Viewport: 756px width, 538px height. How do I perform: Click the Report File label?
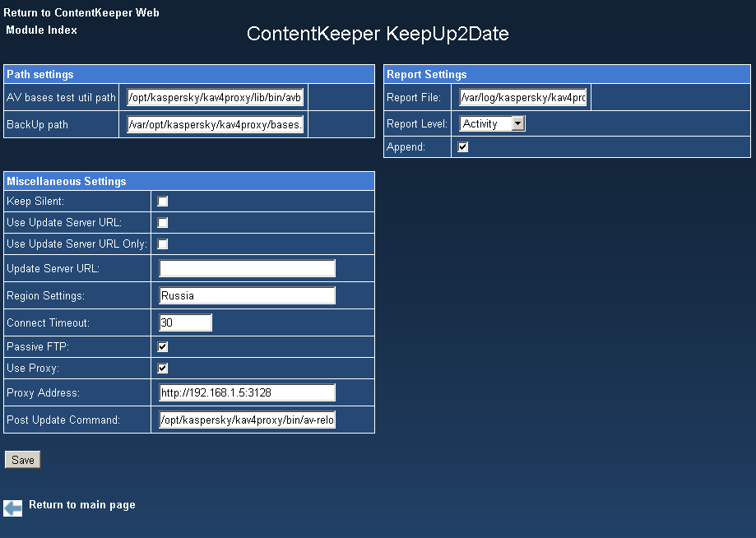pyautogui.click(x=413, y=97)
